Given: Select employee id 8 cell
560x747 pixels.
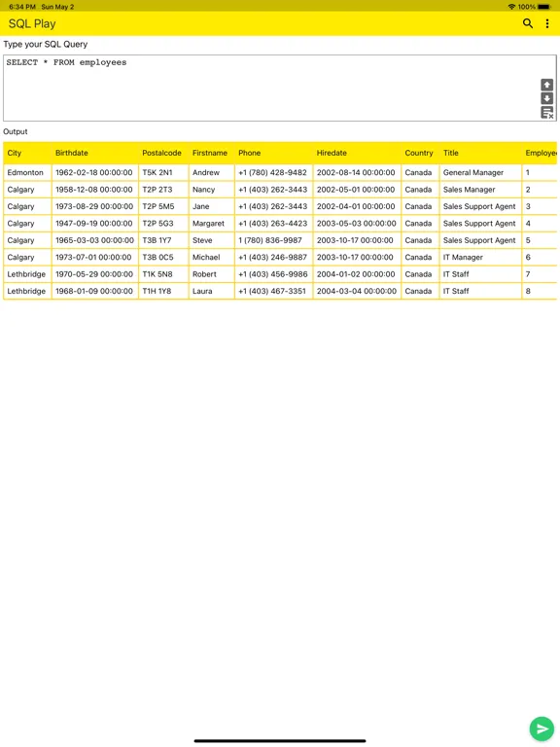Looking at the screenshot, I should [x=539, y=291].
